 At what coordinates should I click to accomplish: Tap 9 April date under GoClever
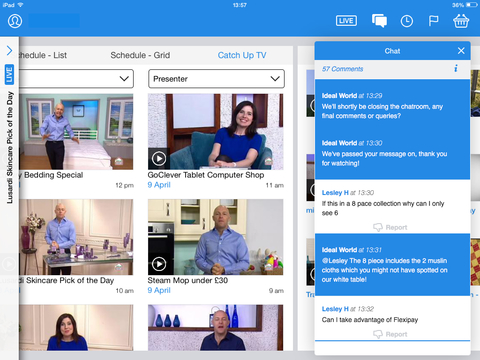tap(159, 185)
